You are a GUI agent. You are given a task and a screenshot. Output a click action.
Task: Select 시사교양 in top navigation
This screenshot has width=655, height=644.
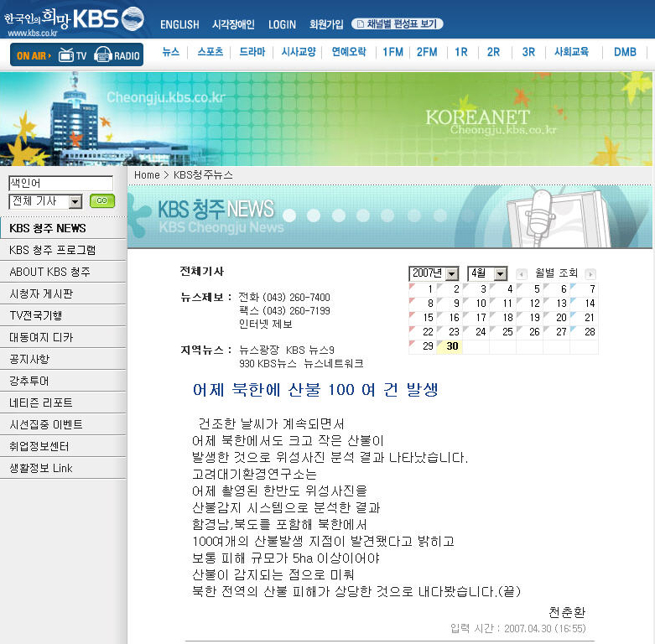(x=299, y=52)
